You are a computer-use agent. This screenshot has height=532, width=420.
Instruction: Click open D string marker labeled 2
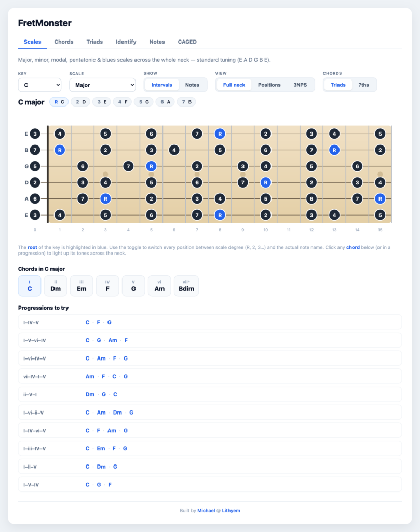coord(35,182)
